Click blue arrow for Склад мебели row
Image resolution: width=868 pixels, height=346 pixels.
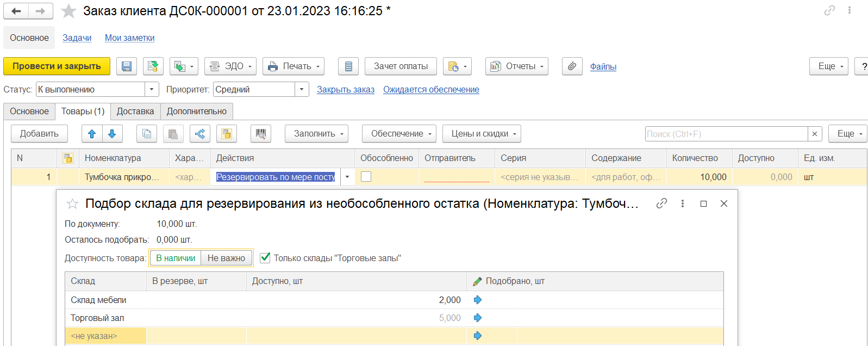tap(478, 300)
